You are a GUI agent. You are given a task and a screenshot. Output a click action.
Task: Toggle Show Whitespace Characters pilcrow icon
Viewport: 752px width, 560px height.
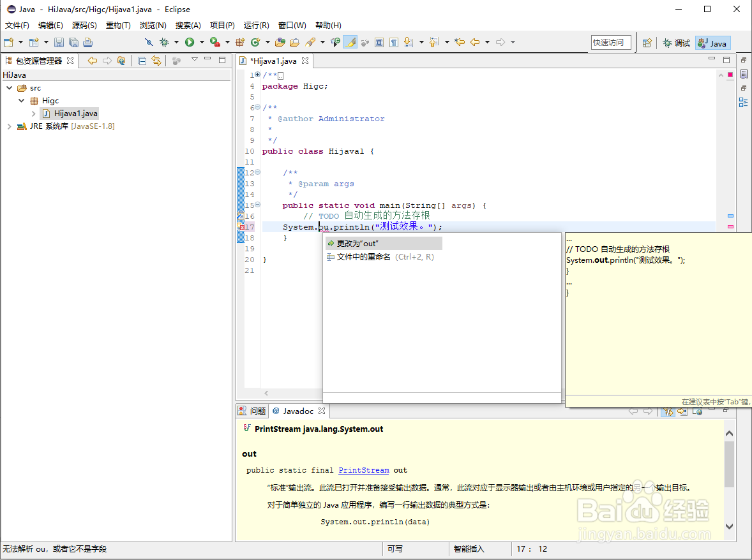(x=394, y=42)
